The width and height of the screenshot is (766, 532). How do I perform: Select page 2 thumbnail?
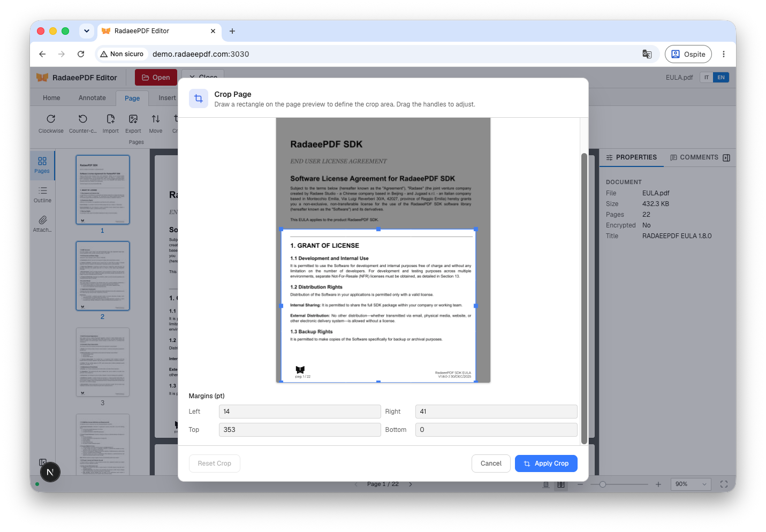(103, 276)
